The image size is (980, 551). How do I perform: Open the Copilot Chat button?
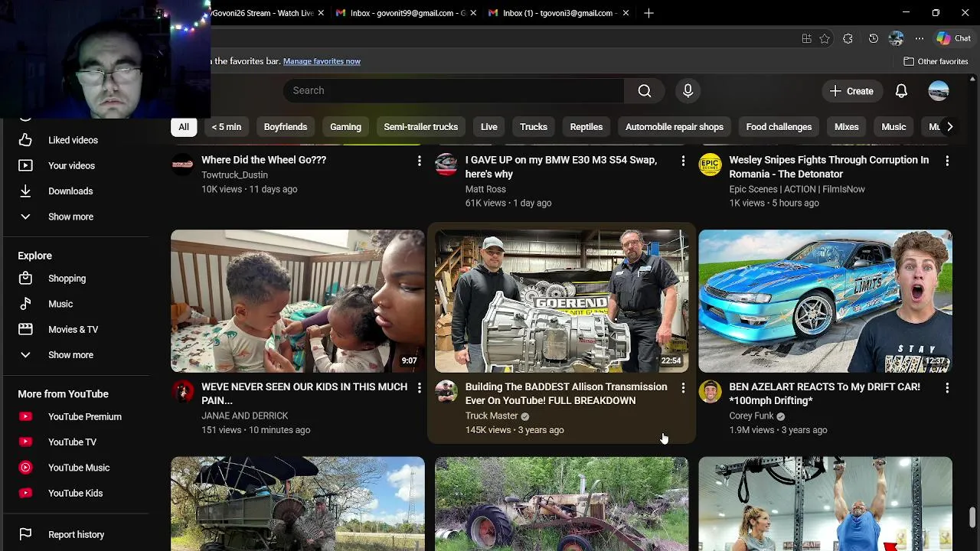[x=954, y=38]
